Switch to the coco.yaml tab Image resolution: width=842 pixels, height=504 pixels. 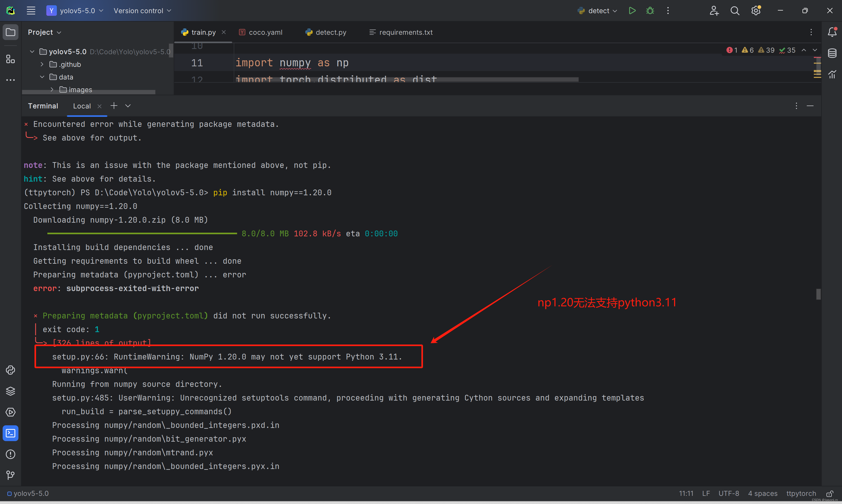click(261, 32)
